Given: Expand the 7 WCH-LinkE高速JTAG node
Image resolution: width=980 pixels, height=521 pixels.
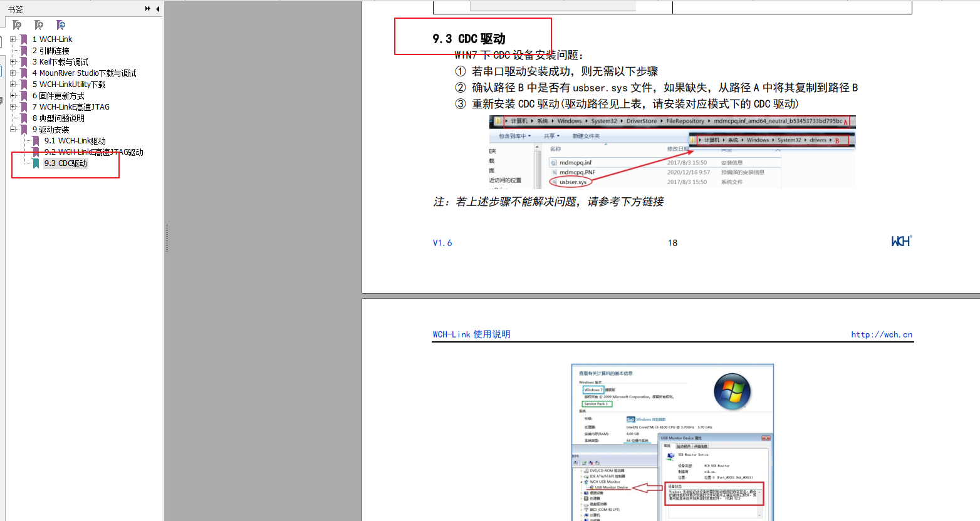Looking at the screenshot, I should click(13, 107).
